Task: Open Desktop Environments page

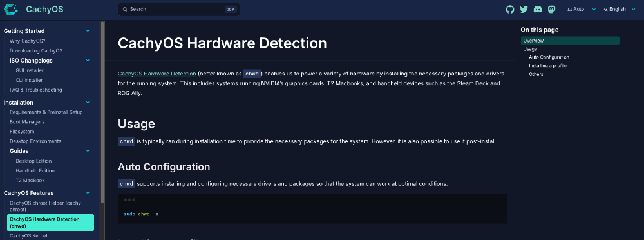Action: click(x=35, y=141)
